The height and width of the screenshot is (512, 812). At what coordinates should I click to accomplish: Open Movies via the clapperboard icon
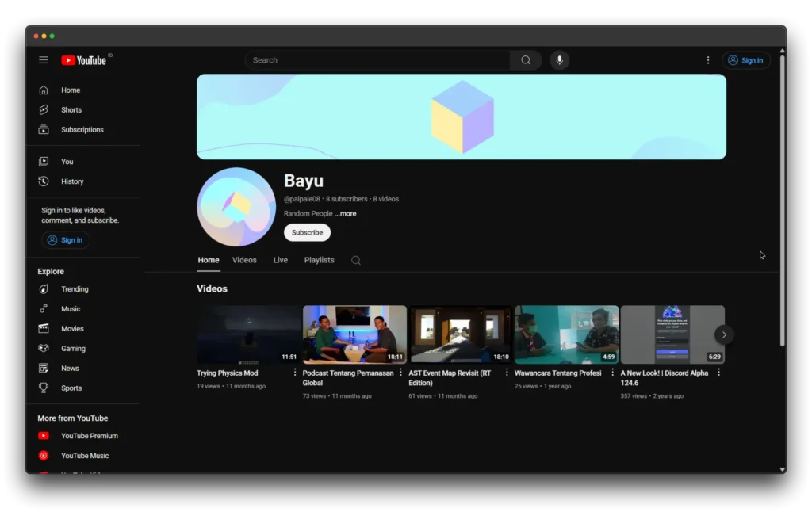(44, 328)
